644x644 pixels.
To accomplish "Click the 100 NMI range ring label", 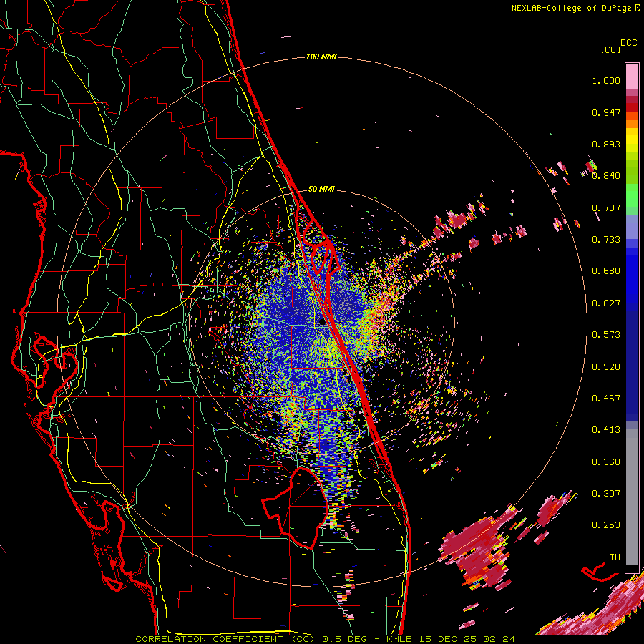I will pos(321,57).
